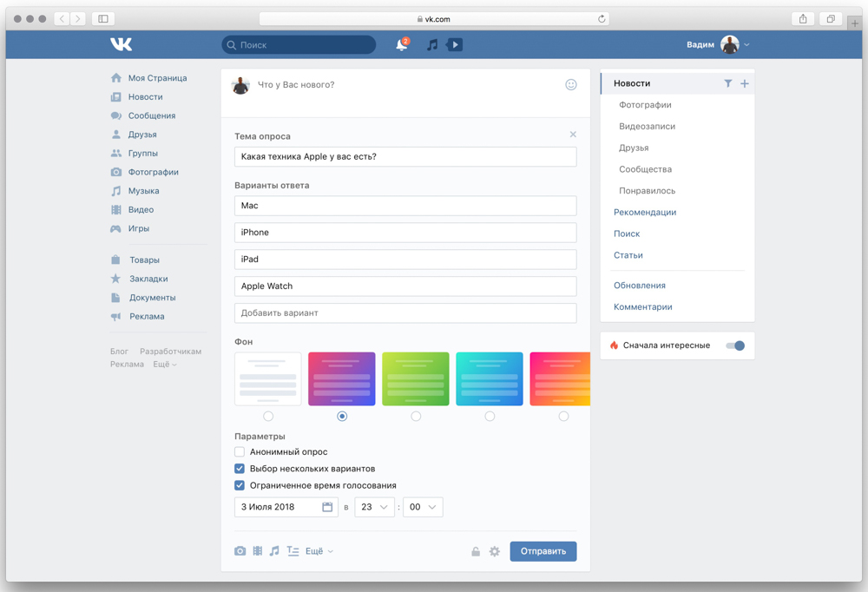868x592 pixels.
Task: Open Видеозаписи news filter
Action: [648, 126]
